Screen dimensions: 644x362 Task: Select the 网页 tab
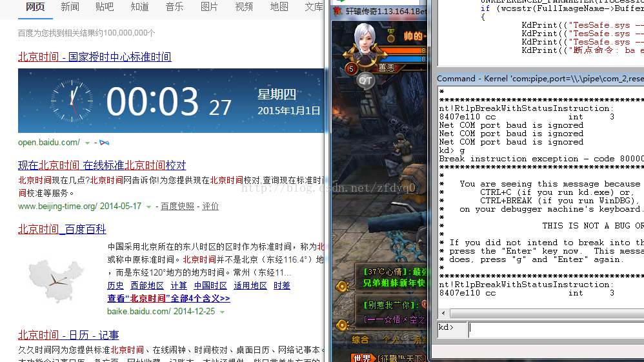[x=35, y=7]
